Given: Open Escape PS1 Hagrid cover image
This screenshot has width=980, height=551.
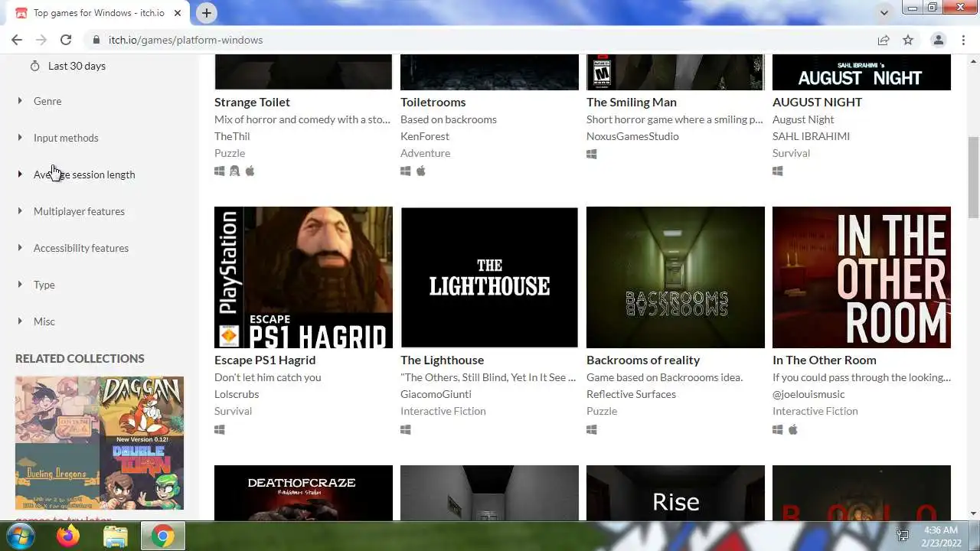Looking at the screenshot, I should 303,277.
